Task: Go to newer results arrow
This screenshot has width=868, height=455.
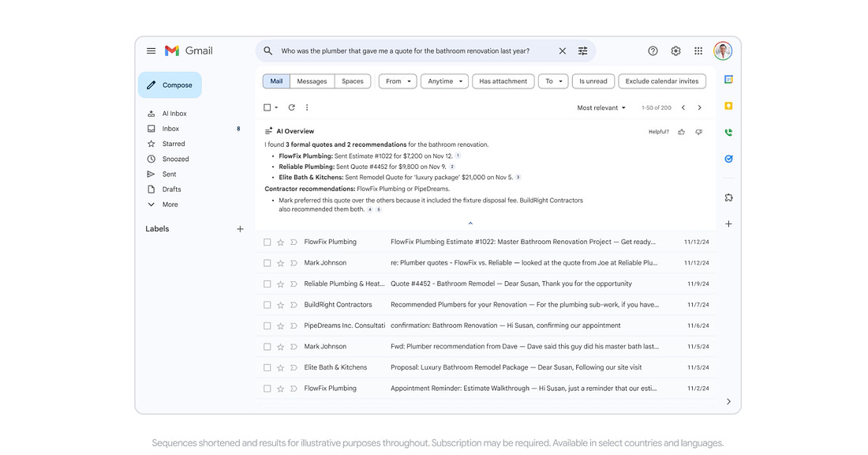Action: pos(683,107)
